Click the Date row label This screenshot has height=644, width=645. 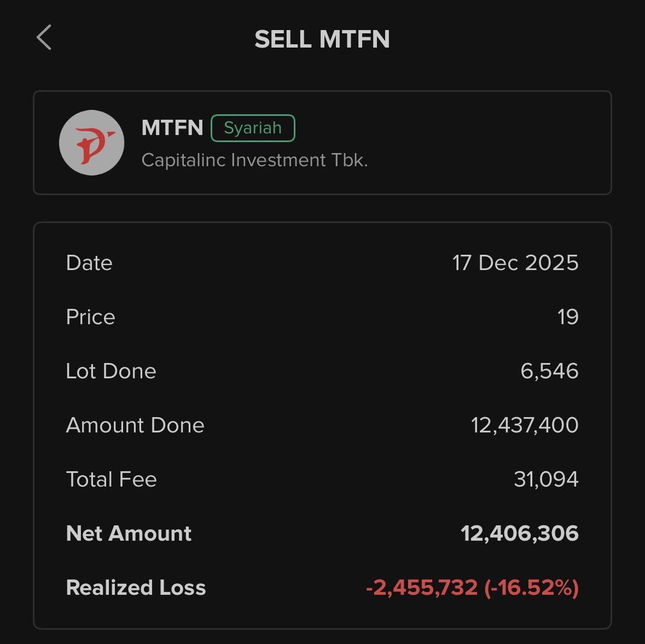(89, 263)
